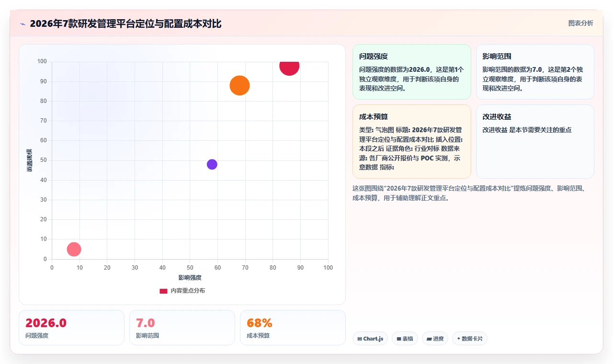Click the 问题强度 label under 2026.0
The height and width of the screenshot is (364, 613).
(37, 336)
